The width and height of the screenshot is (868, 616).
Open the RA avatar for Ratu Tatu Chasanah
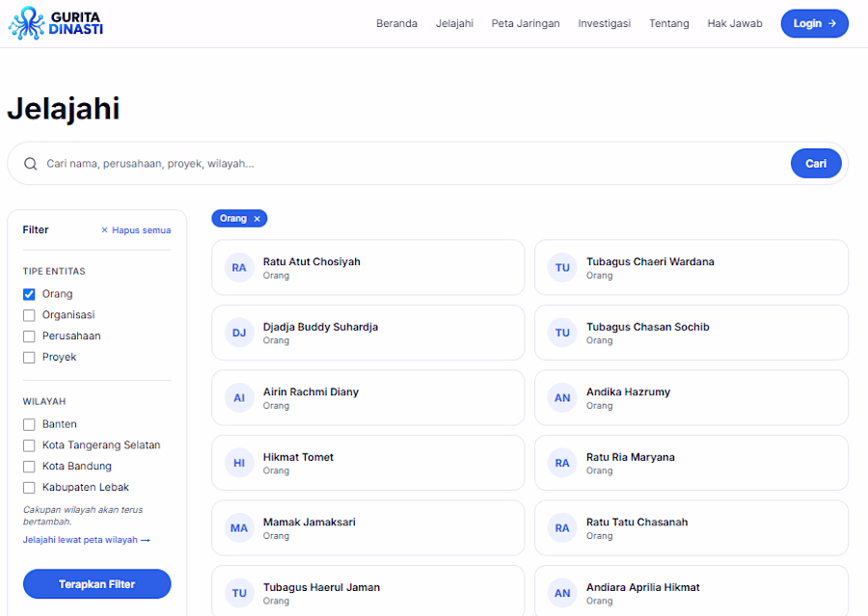tap(562, 528)
